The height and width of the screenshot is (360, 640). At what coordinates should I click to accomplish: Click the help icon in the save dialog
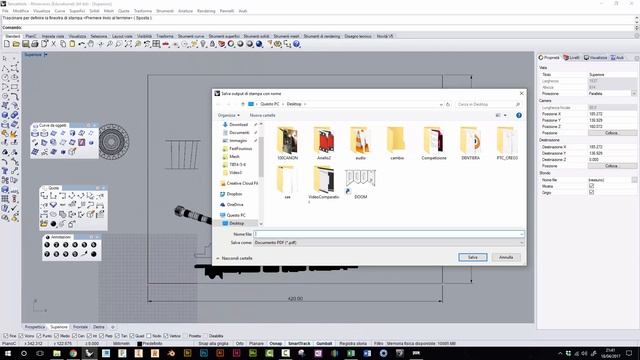pyautogui.click(x=519, y=116)
